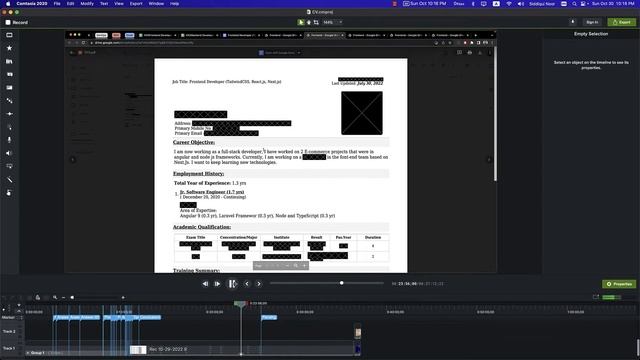Click the timeline zoom slider handle
The image size is (640, 360).
coord(72,298)
